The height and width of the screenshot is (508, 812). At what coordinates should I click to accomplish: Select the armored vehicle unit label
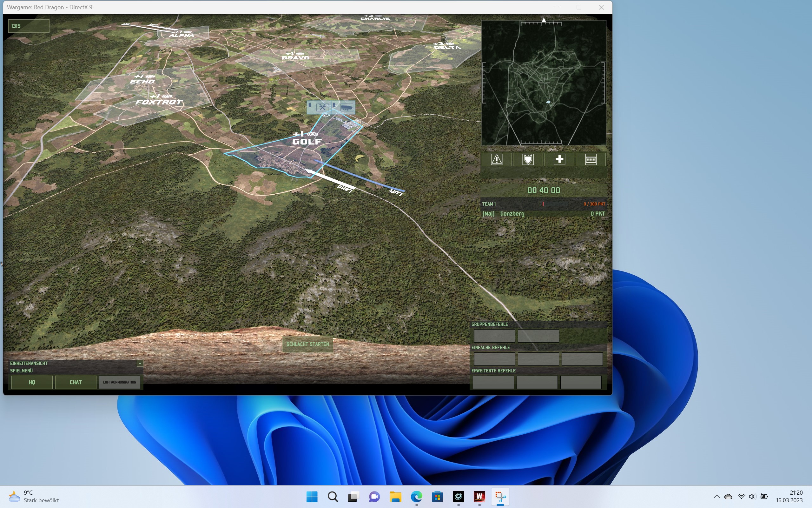[x=346, y=108]
